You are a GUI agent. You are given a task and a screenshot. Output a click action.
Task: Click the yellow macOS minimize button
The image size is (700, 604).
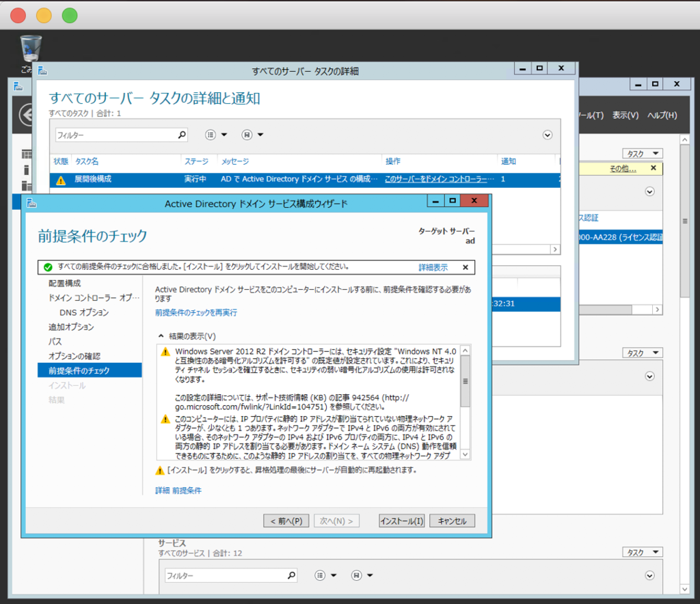[44, 15]
